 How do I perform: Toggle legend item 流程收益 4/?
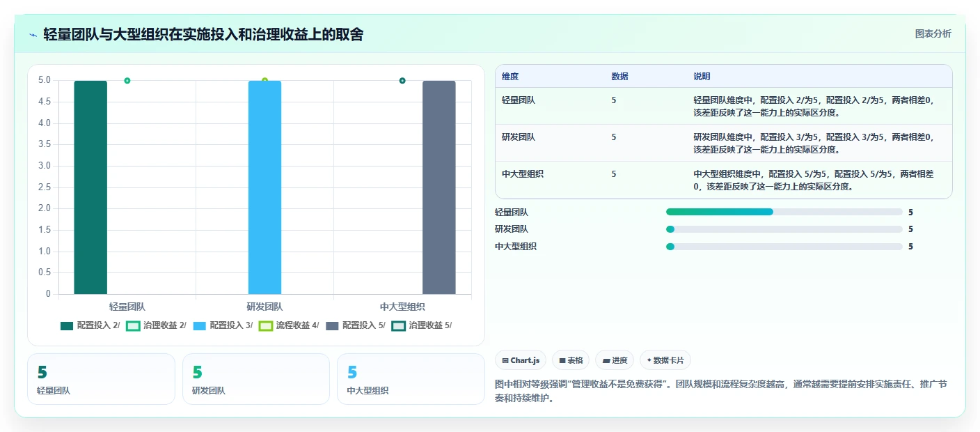tap(289, 325)
